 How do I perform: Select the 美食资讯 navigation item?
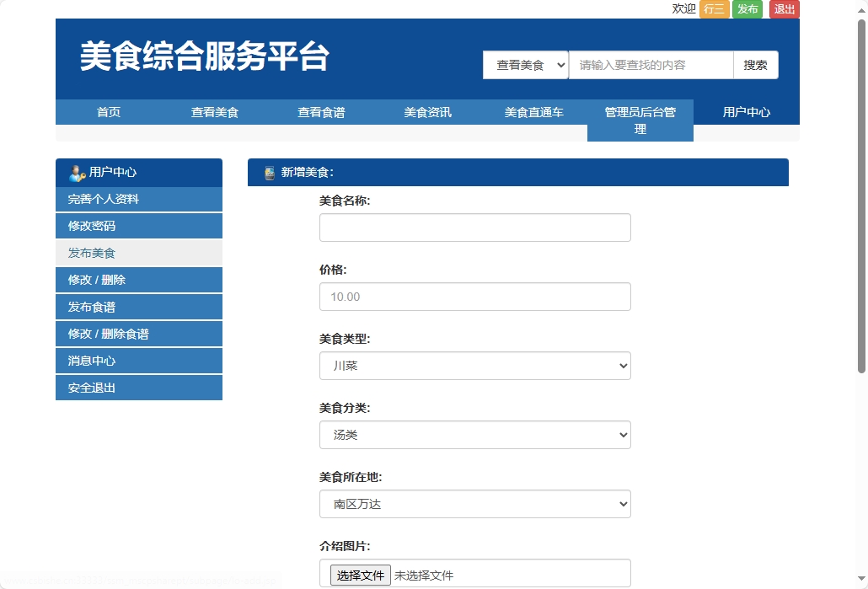[426, 111]
